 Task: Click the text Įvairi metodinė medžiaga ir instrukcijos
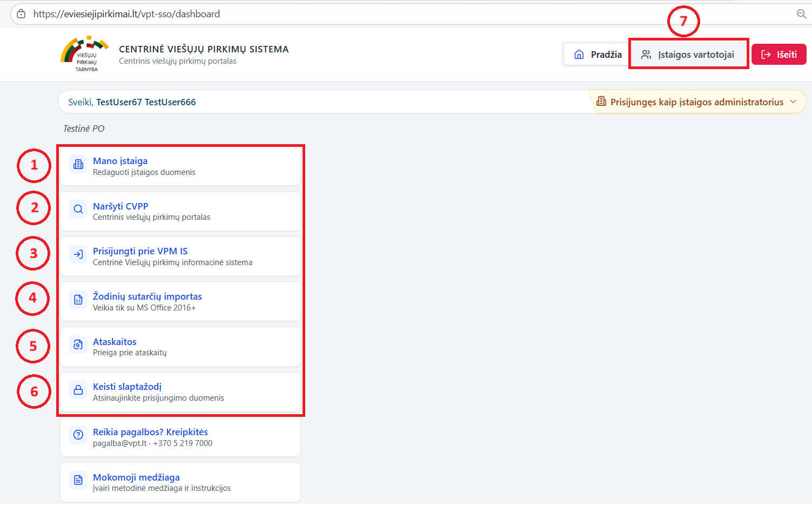(162, 488)
